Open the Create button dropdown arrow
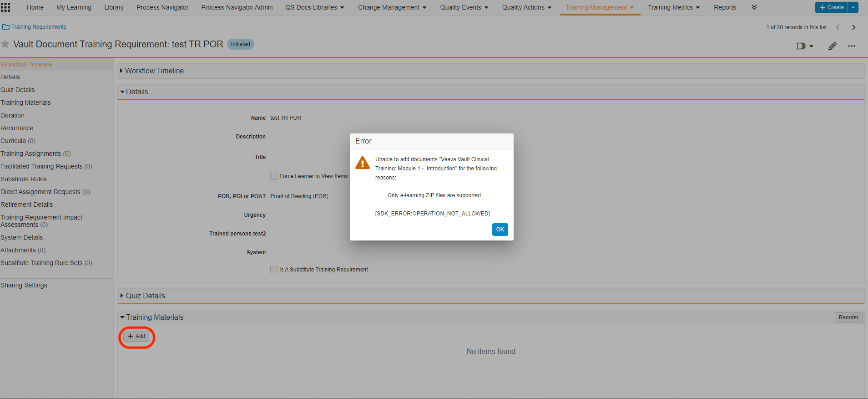This screenshot has width=868, height=399. [853, 7]
